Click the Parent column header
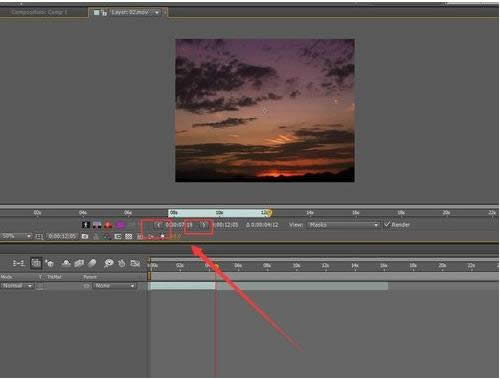Screen dimensions: 500x379 coord(90,277)
